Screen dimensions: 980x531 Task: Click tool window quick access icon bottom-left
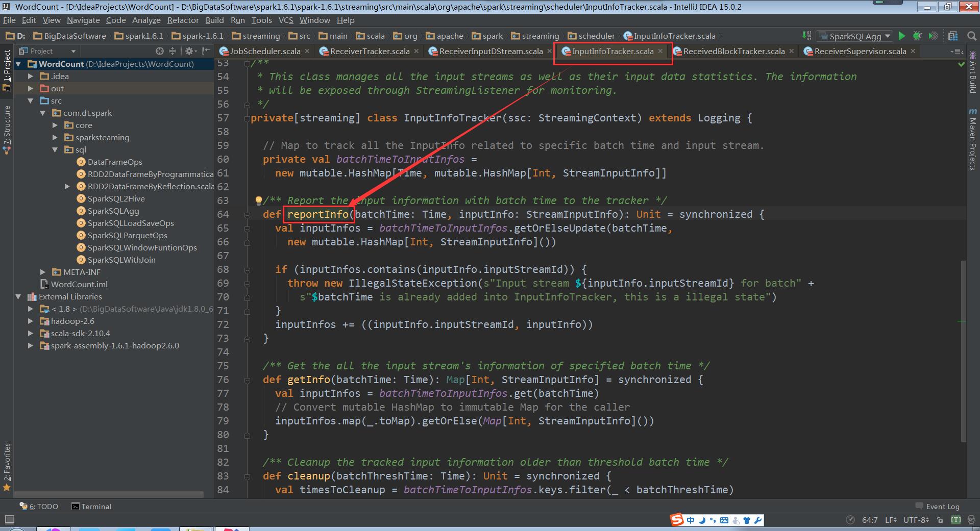[9, 520]
